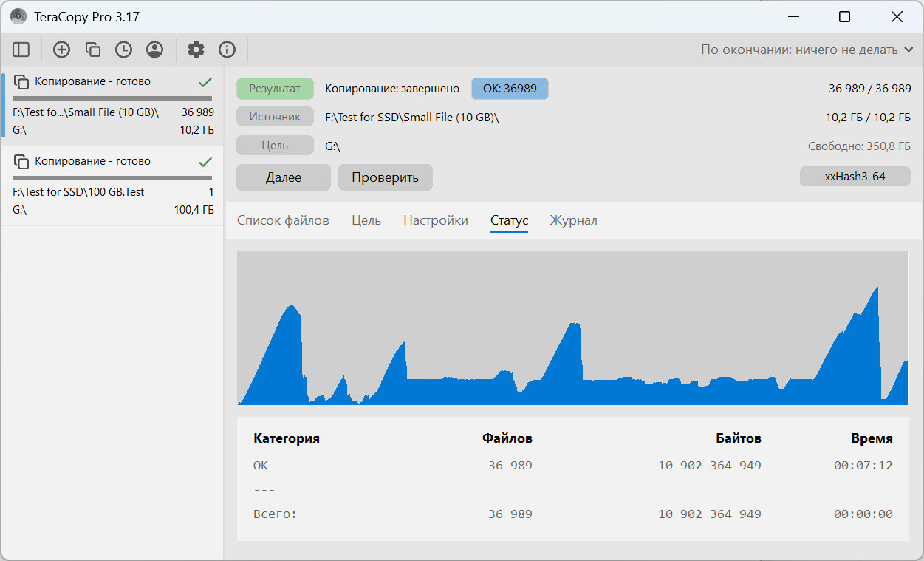This screenshot has width=924, height=561.
Task: Click the Далее button
Action: pyautogui.click(x=284, y=177)
